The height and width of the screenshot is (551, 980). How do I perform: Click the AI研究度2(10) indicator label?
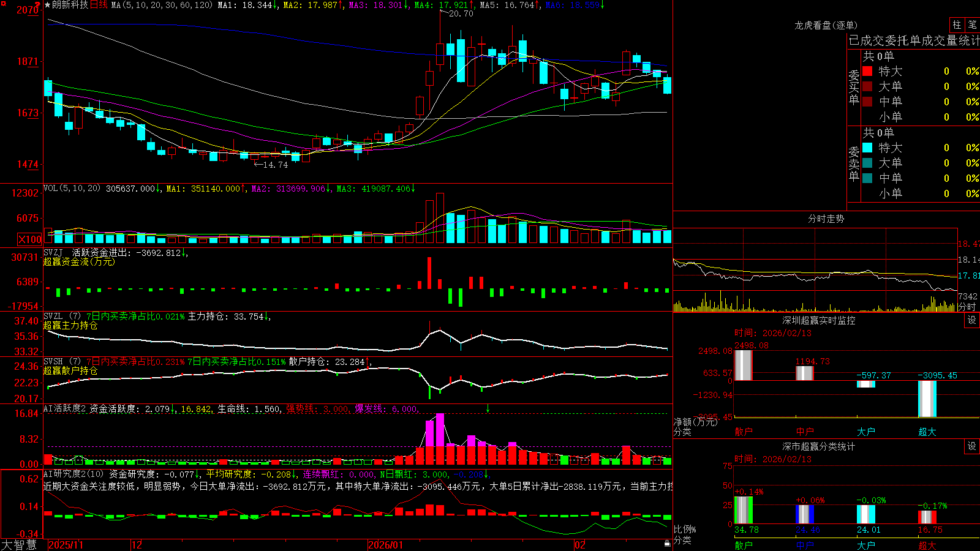(73, 474)
